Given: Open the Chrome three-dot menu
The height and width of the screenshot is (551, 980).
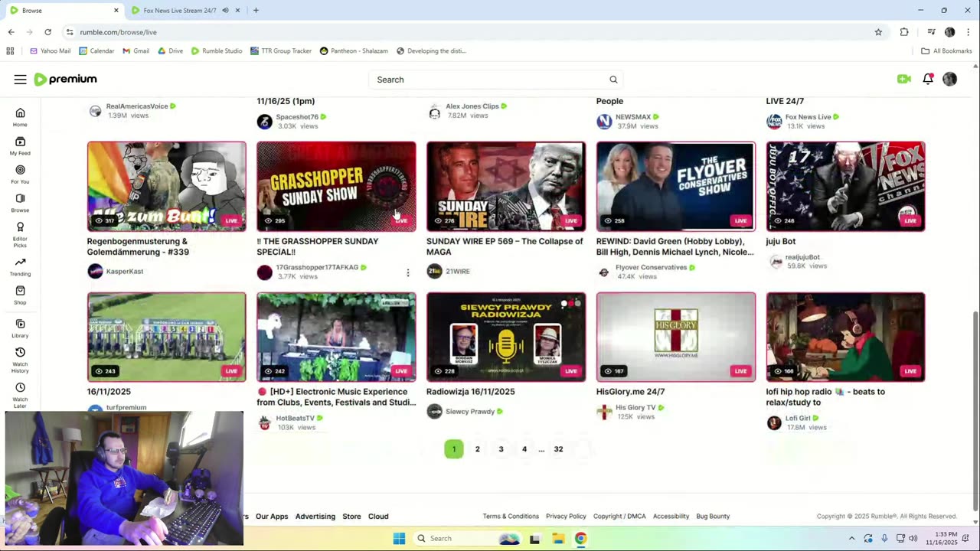Looking at the screenshot, I should (x=969, y=32).
